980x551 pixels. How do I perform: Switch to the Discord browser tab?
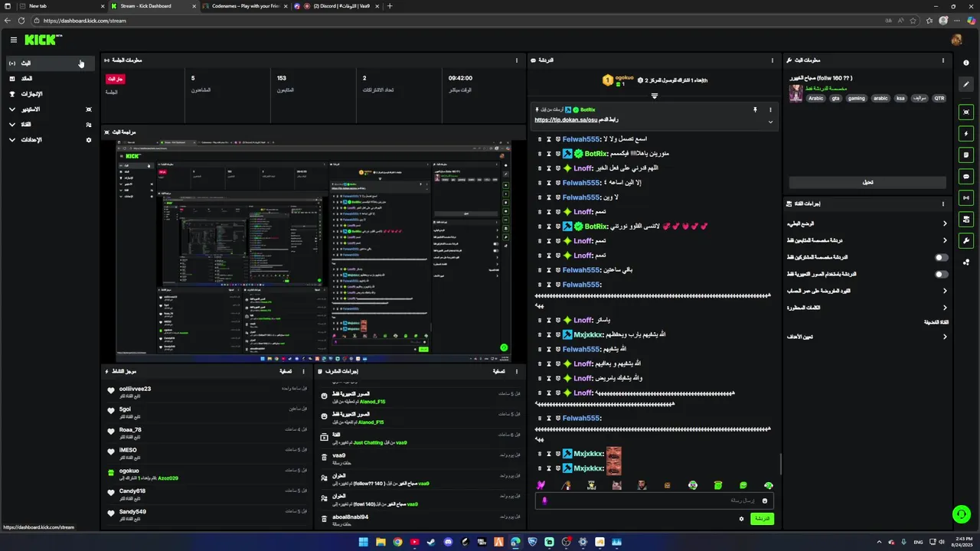coord(335,6)
